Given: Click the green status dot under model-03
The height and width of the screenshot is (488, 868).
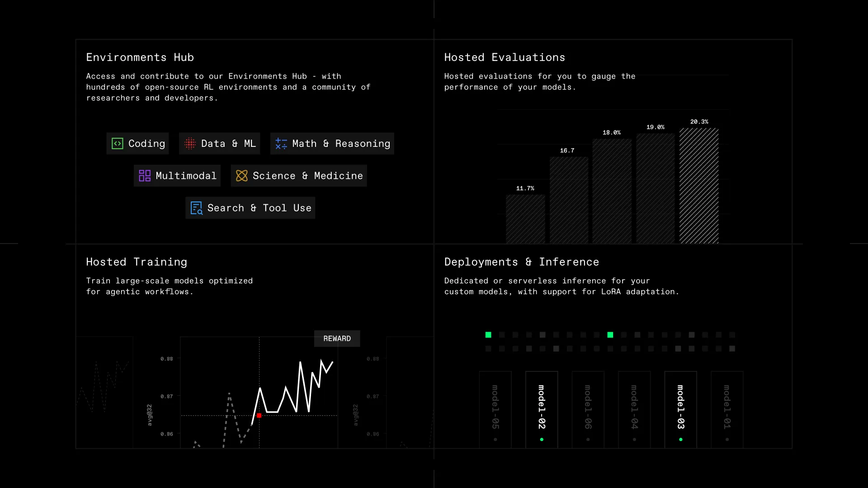Looking at the screenshot, I should tap(681, 439).
